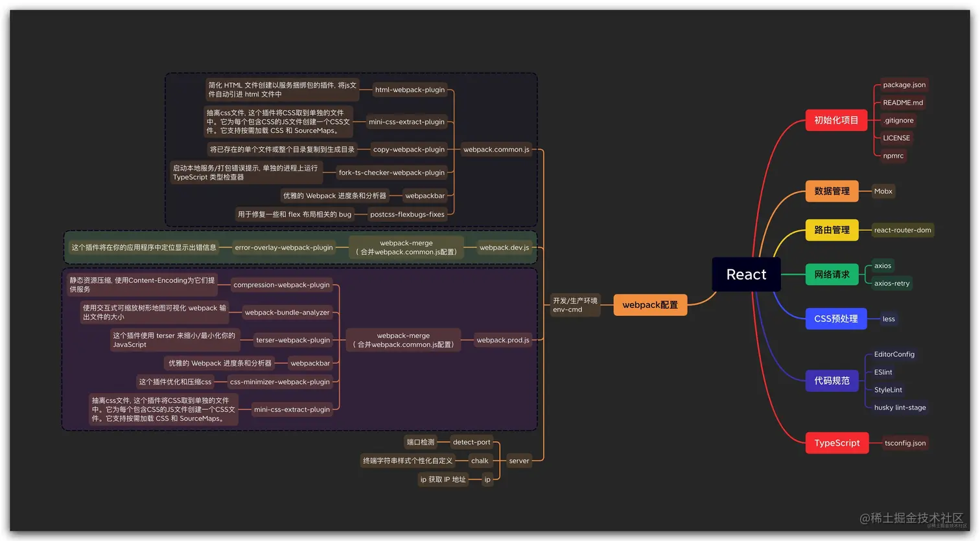Click the 端口检测 description
This screenshot has width=980, height=541.
[x=421, y=442]
